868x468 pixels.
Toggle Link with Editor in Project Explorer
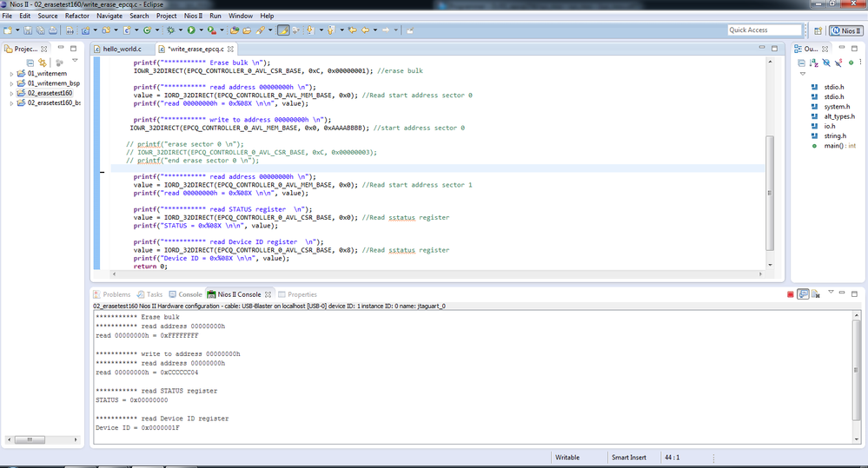point(42,63)
